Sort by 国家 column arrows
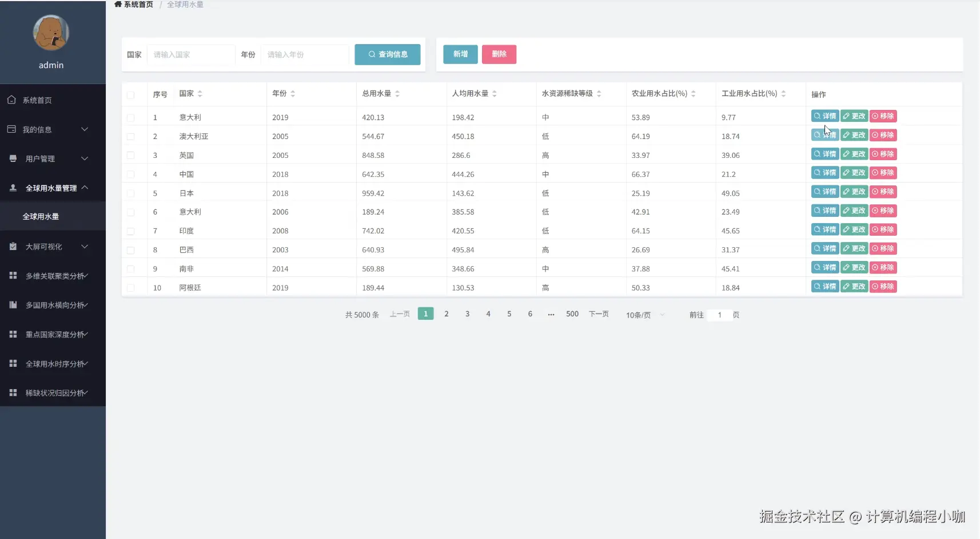980x539 pixels. pos(200,94)
